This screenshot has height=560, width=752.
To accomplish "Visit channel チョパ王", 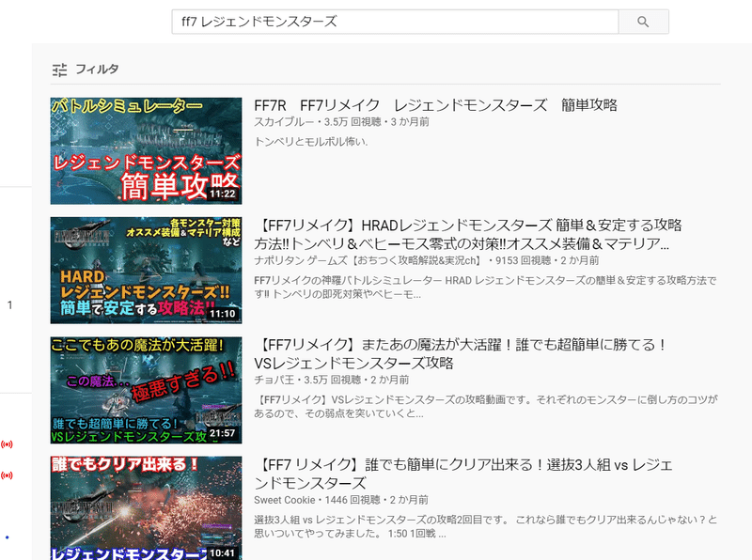I will (x=274, y=380).
